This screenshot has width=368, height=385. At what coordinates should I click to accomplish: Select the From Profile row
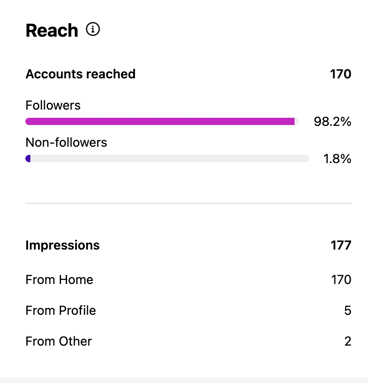pyautogui.click(x=188, y=311)
